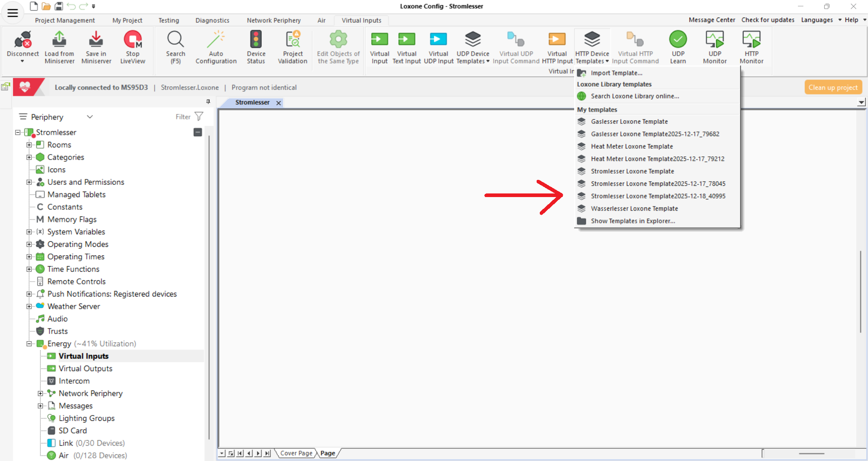Collapse the Stromlesser root tree node

click(18, 132)
